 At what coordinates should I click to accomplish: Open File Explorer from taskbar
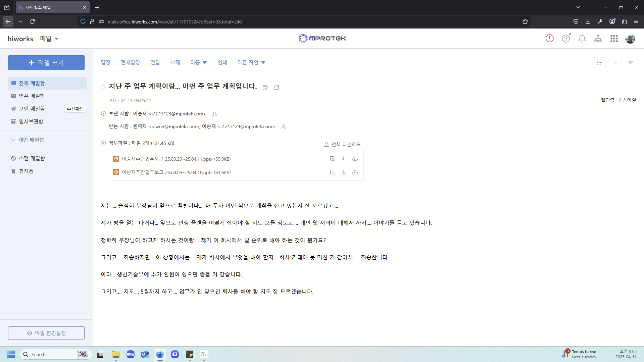click(116, 354)
